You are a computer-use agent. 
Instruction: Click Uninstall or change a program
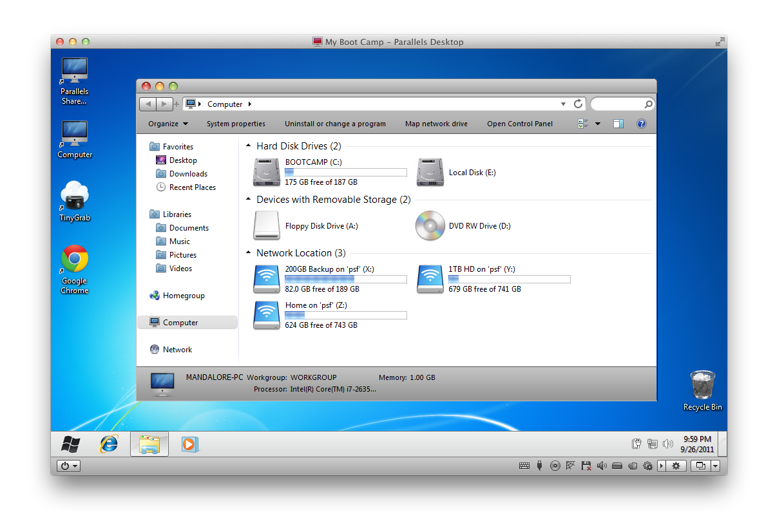click(335, 124)
